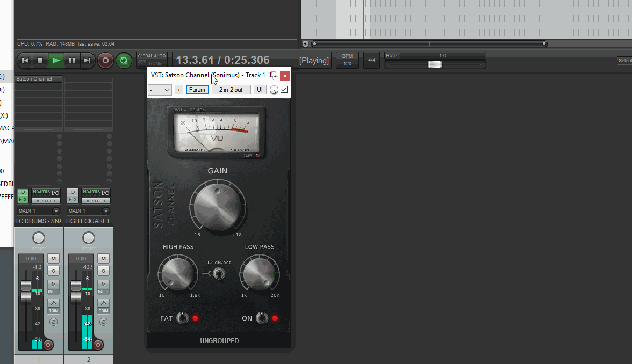Jump to project end in the transport
Viewport: 632px width, 364px height.
87,60
